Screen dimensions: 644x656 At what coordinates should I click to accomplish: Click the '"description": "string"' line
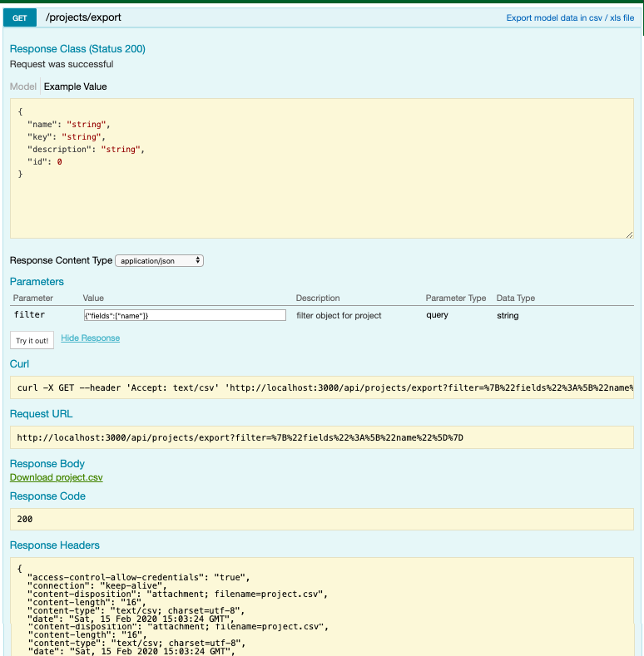click(86, 150)
